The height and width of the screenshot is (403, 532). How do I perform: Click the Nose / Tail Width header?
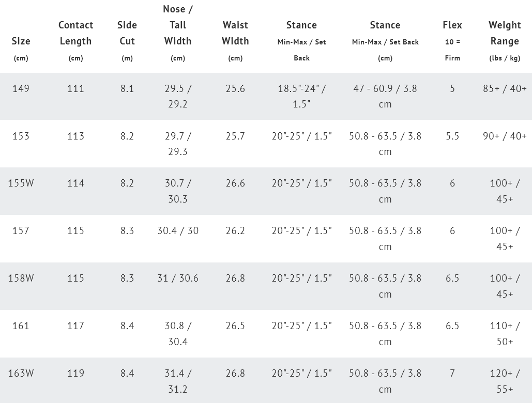(177, 25)
